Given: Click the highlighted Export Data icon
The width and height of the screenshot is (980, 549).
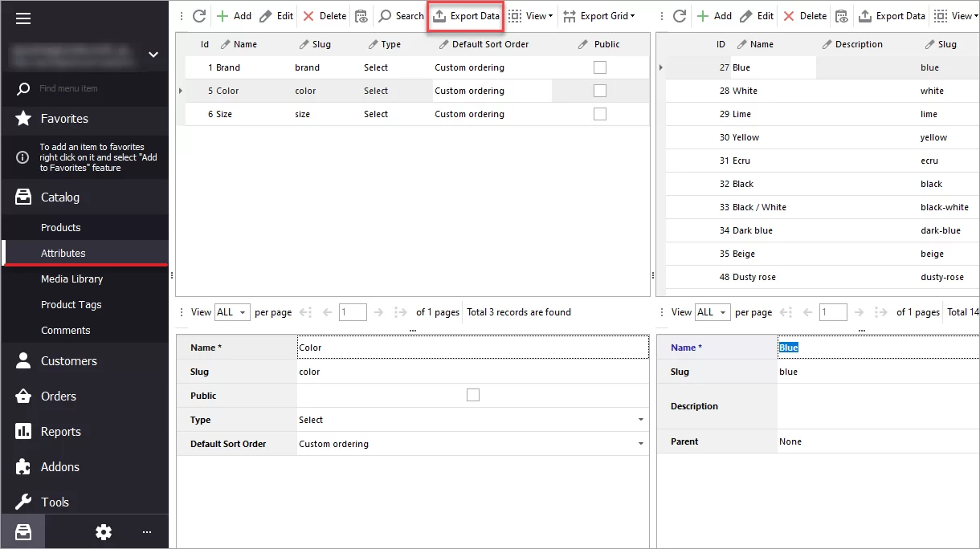Looking at the screenshot, I should click(x=465, y=15).
